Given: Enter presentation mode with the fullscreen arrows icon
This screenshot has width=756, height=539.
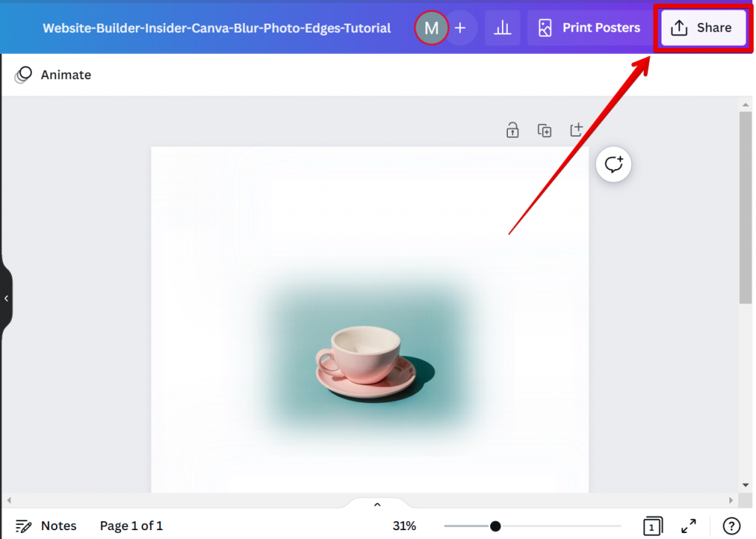Looking at the screenshot, I should point(689,526).
